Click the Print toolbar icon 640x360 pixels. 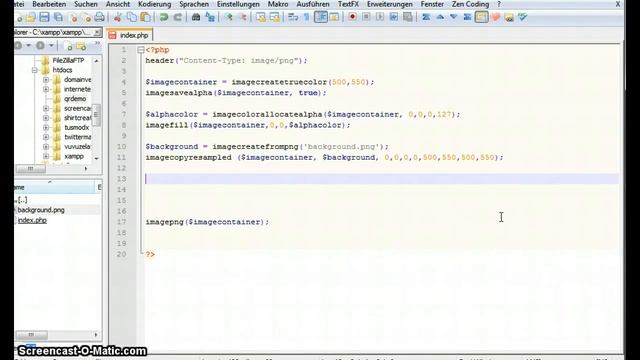point(99,17)
